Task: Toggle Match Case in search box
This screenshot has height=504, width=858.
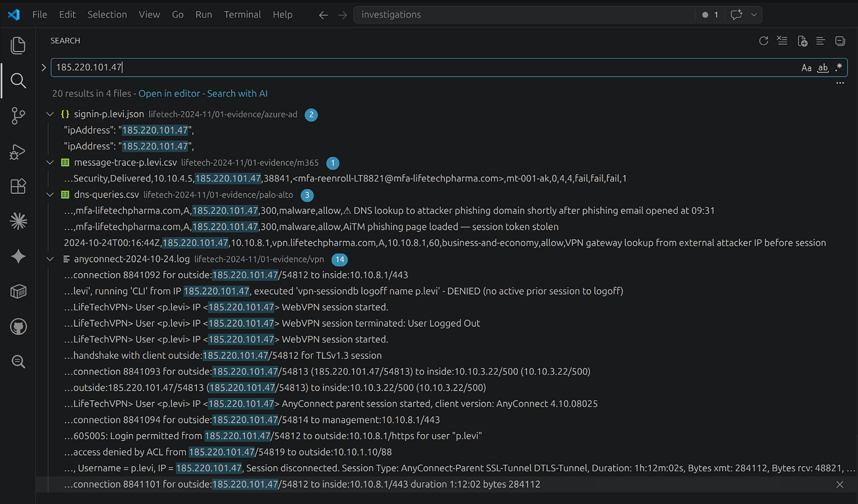Action: point(807,68)
